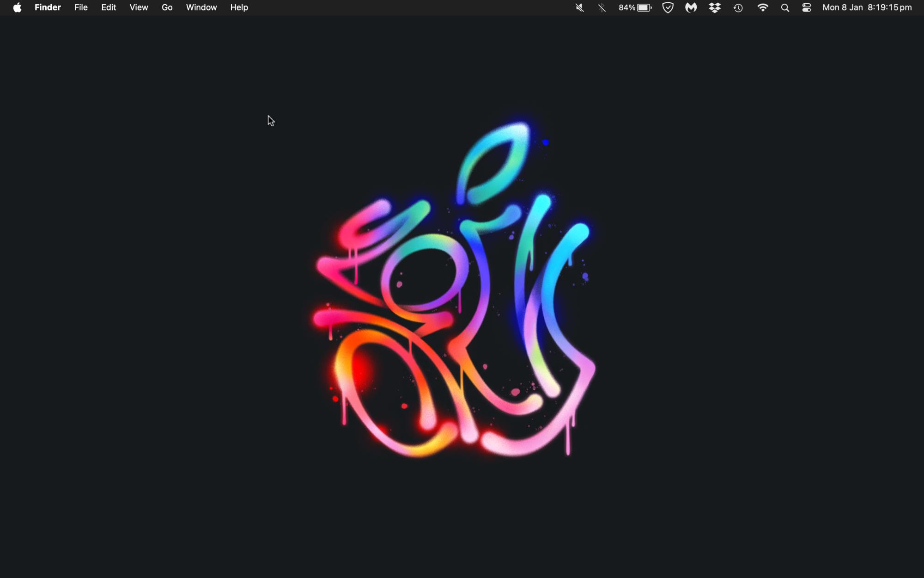This screenshot has height=578, width=924.
Task: Open the View menu
Action: (x=139, y=7)
